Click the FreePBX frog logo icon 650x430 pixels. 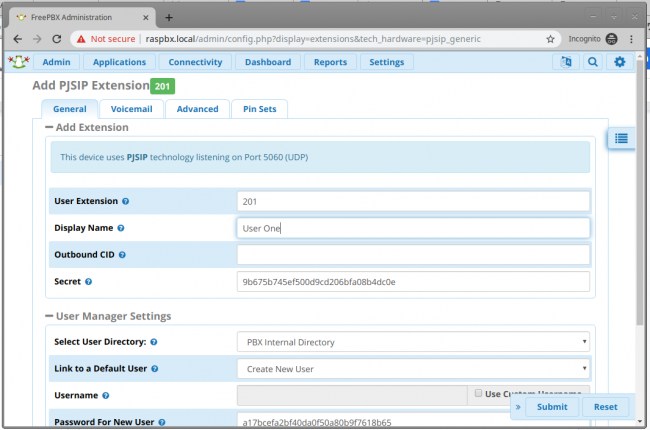19,62
